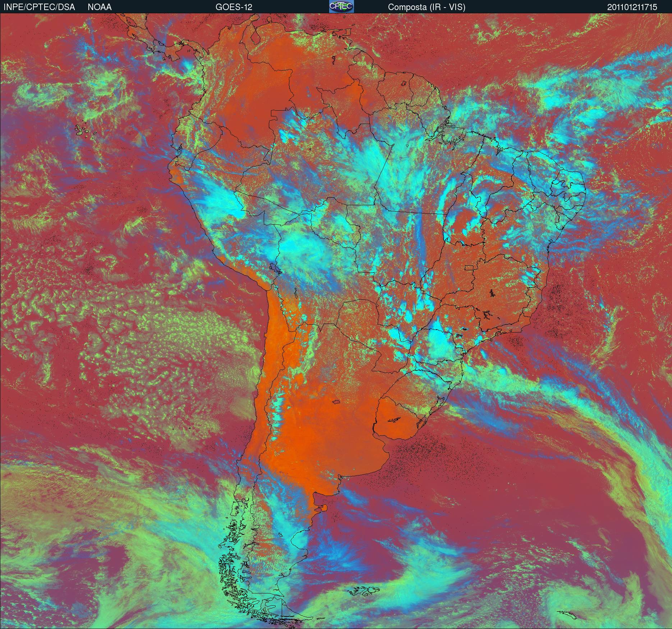This screenshot has width=672, height=629.
Task: Click the NOAA label in header
Action: click(x=100, y=7)
